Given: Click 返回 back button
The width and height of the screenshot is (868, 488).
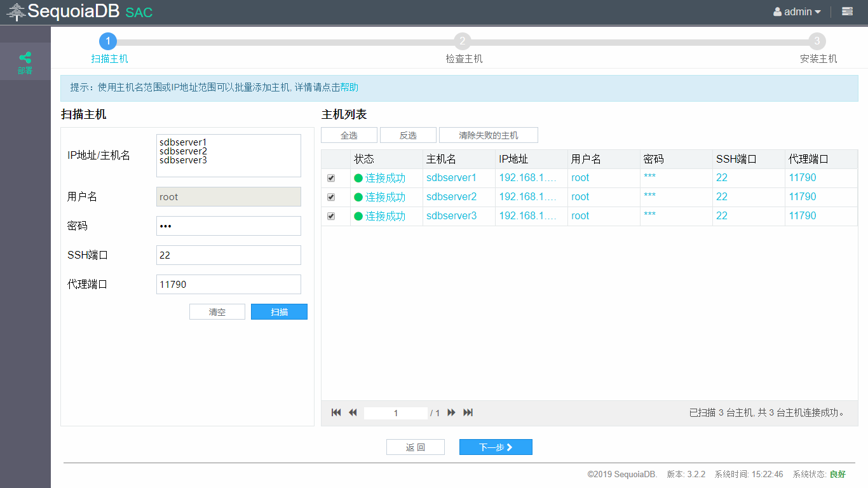Looking at the screenshot, I should click(416, 447).
